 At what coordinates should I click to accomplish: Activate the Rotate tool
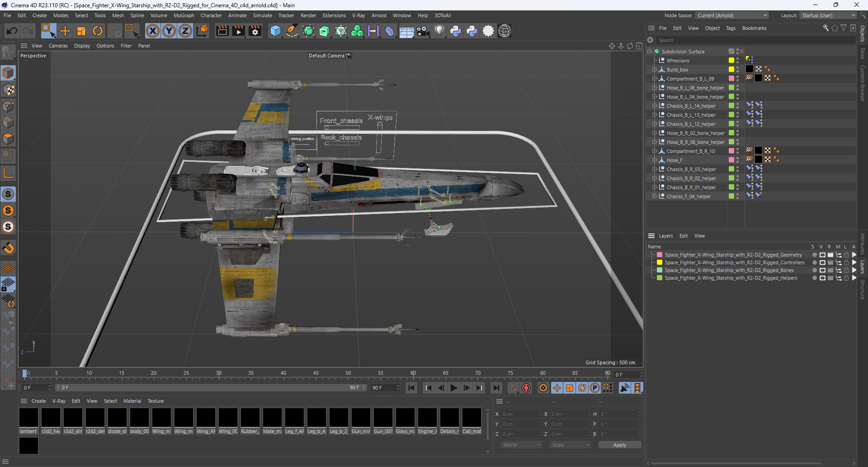point(98,31)
